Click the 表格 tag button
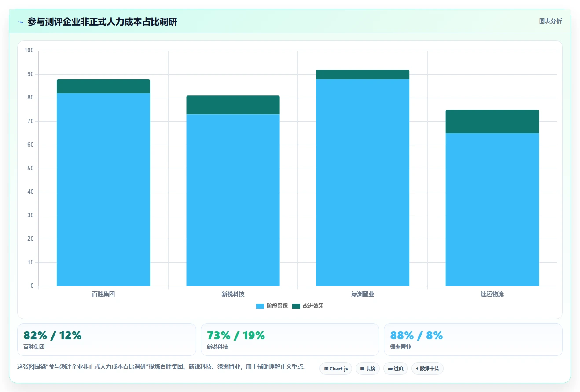This screenshot has height=392, width=580. click(x=367, y=369)
